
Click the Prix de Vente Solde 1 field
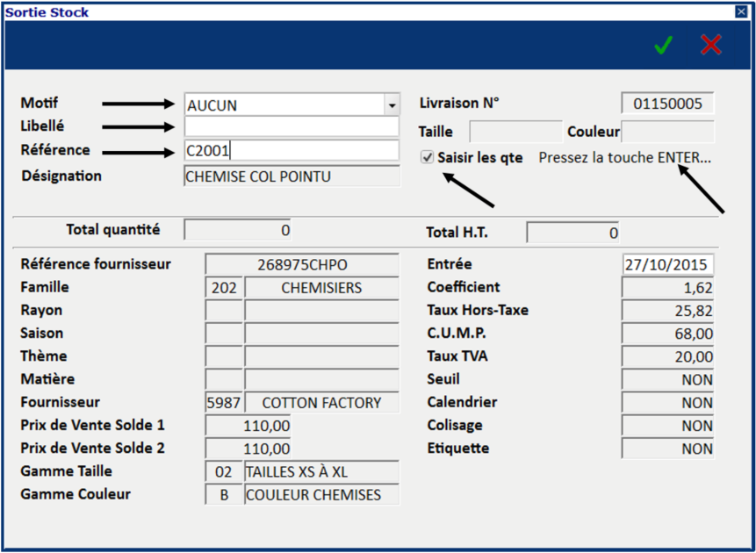248,426
